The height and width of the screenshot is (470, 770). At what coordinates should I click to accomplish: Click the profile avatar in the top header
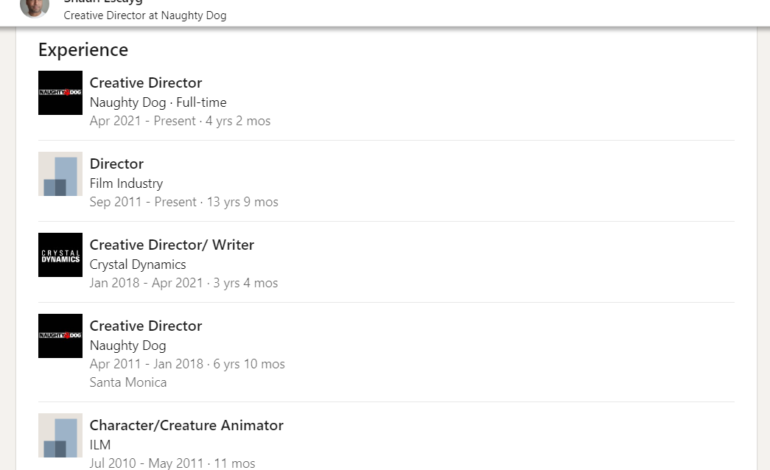click(34, 8)
